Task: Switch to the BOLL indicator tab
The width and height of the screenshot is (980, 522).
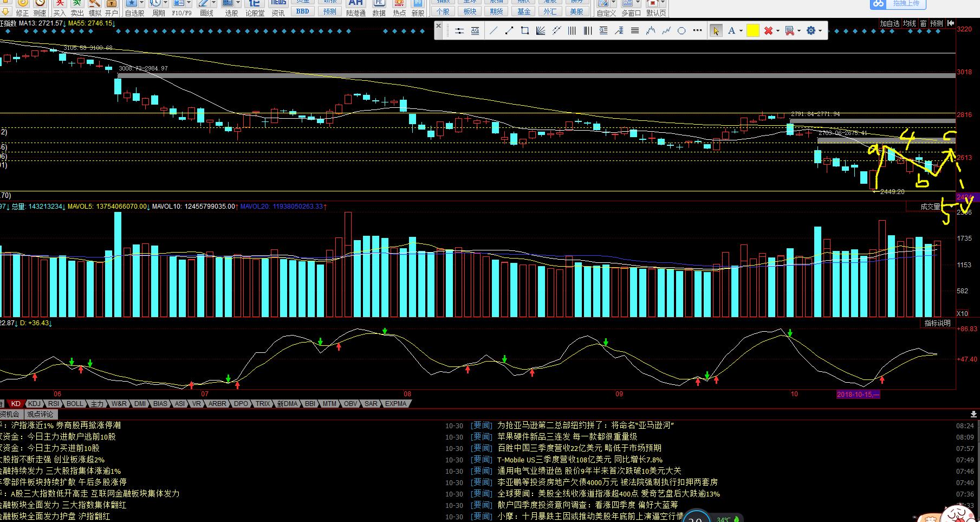Action: click(x=75, y=403)
